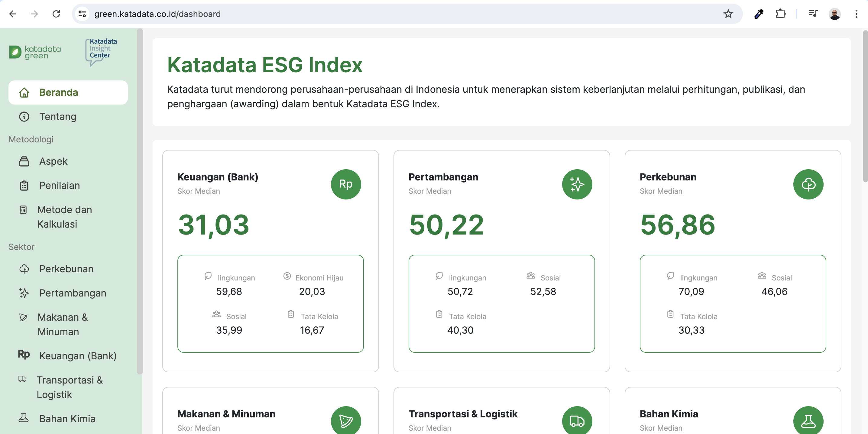Click the info icon beside Tentang

[24, 117]
